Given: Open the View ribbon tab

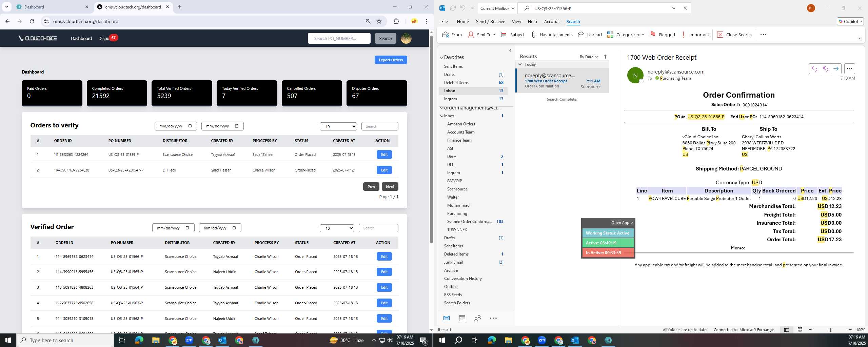Looking at the screenshot, I should point(516,21).
